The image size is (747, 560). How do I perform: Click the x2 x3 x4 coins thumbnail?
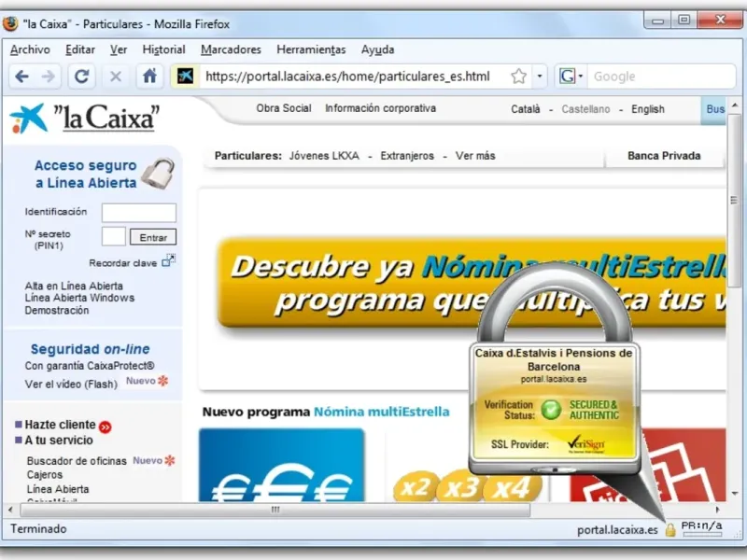tap(468, 484)
